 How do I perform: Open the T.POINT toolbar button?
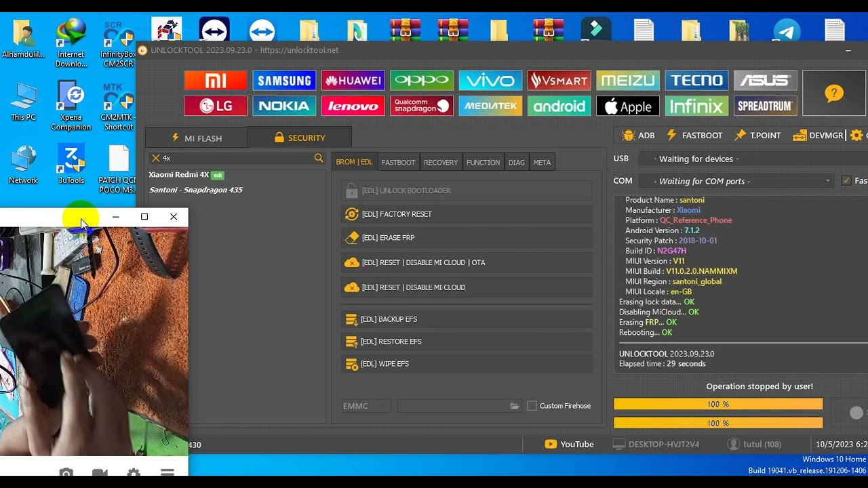point(757,136)
